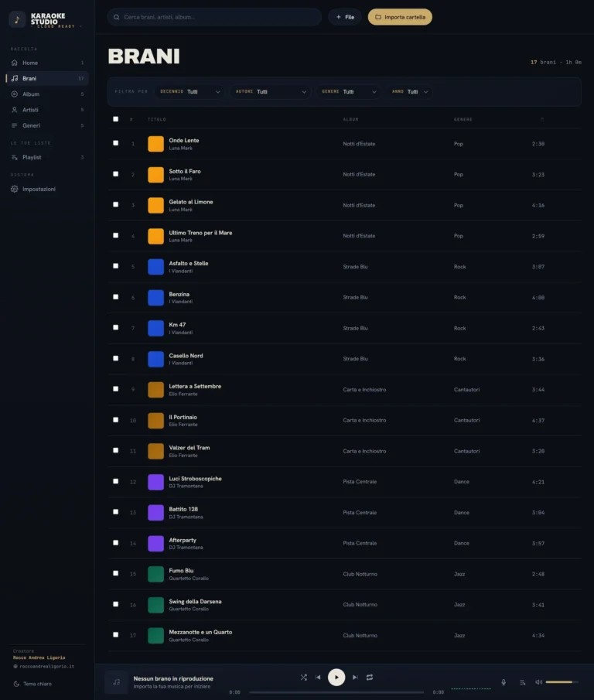Click the brown cover of Valzer del Tram
Viewport: 594px width, 700px height.
[155, 451]
